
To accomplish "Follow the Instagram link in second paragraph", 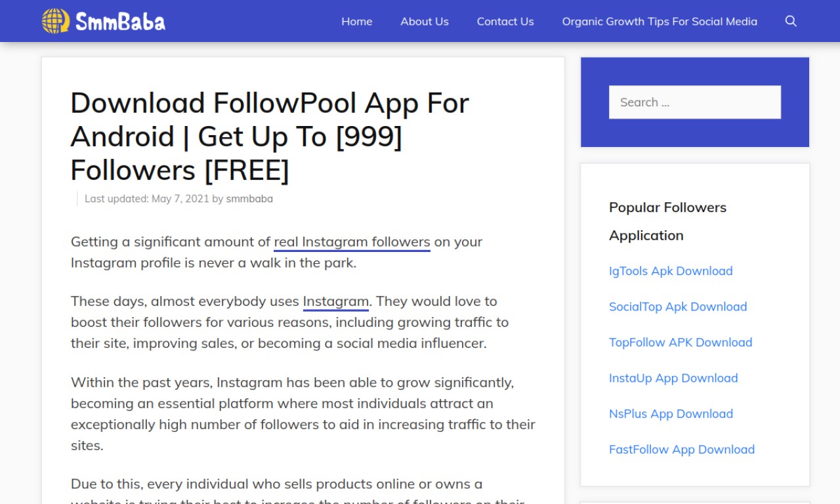I will pyautogui.click(x=336, y=301).
